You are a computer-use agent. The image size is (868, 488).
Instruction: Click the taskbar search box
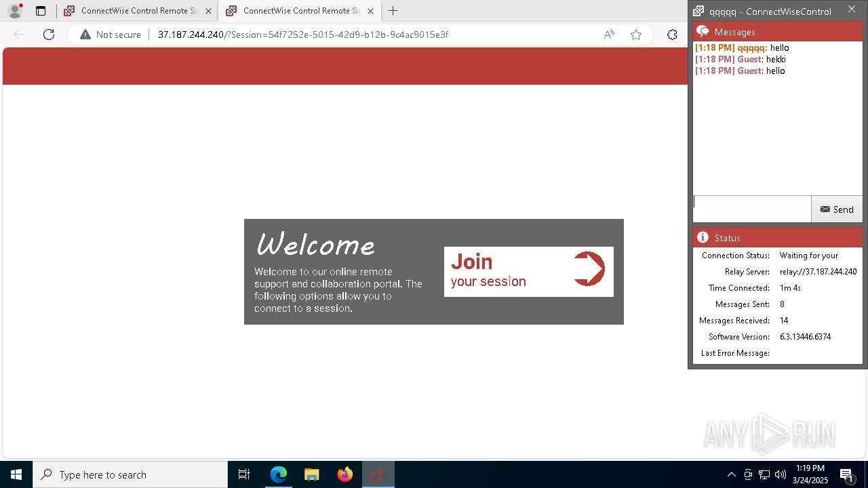pyautogui.click(x=130, y=474)
